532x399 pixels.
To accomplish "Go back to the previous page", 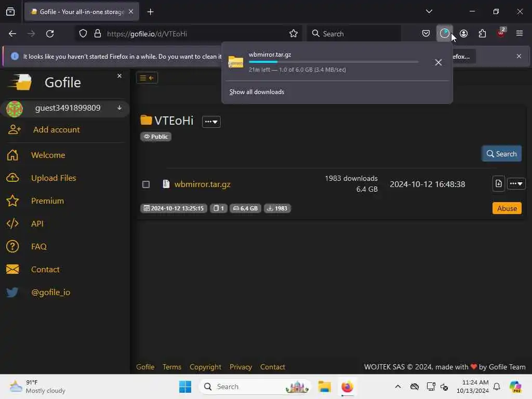I will [x=12, y=34].
